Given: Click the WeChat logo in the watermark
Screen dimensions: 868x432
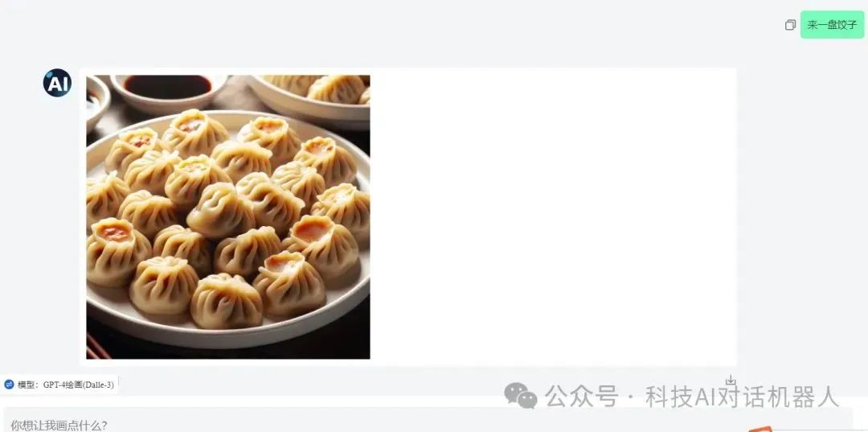Looking at the screenshot, I should coord(520,396).
